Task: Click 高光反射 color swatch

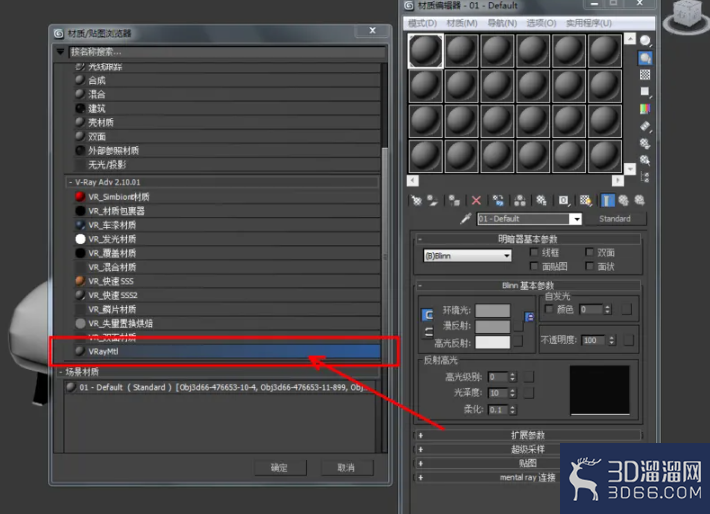Action: (493, 342)
